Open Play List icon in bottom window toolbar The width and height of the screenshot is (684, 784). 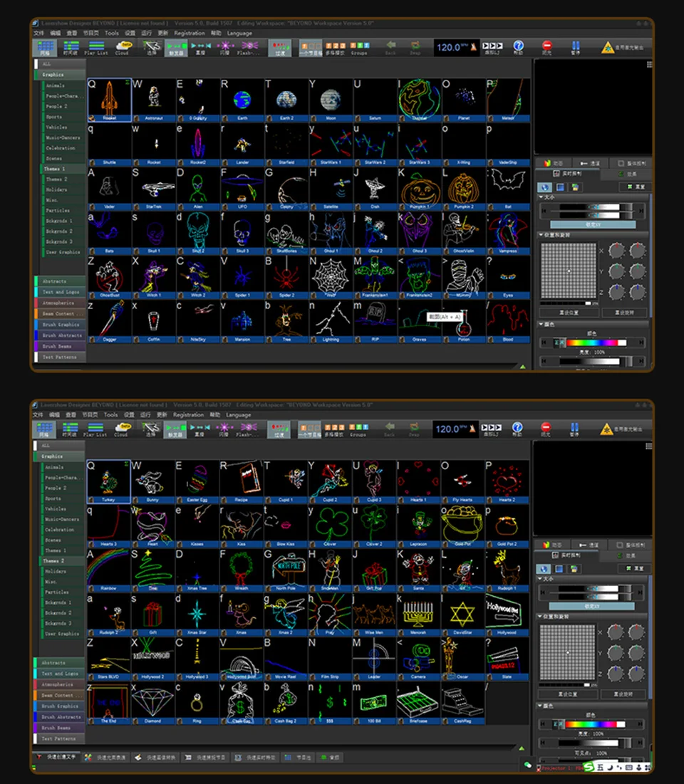coord(95,429)
